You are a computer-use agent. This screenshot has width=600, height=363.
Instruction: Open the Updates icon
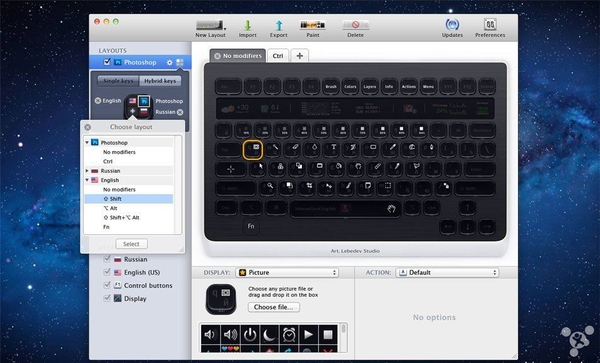pos(452,25)
